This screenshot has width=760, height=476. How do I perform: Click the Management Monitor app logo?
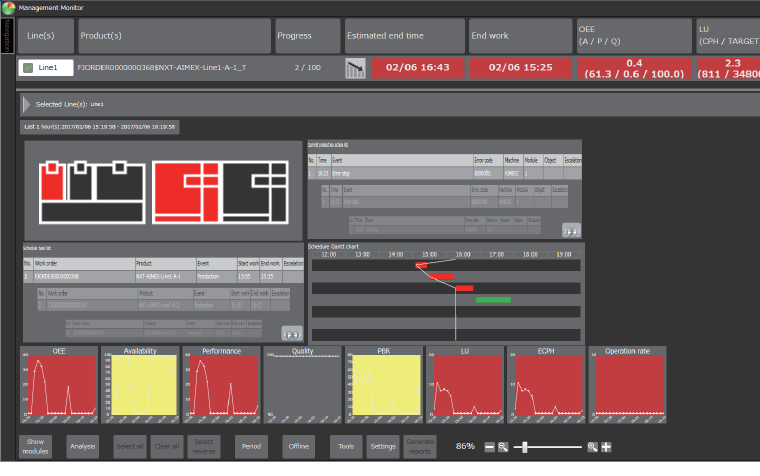8,8
